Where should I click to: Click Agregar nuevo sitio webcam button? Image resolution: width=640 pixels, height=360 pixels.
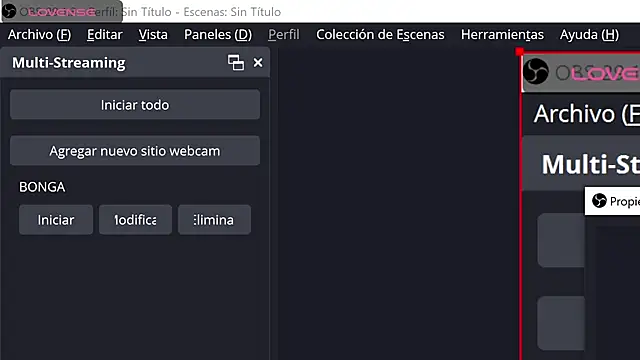135,151
